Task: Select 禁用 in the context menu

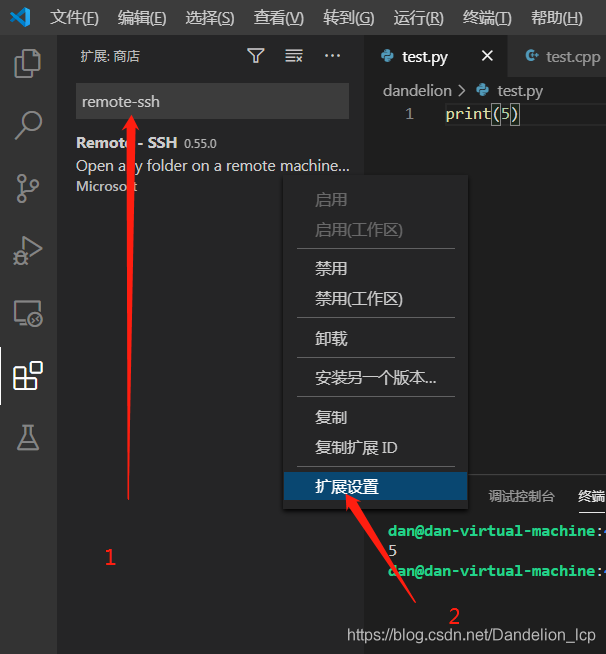Action: [331, 269]
